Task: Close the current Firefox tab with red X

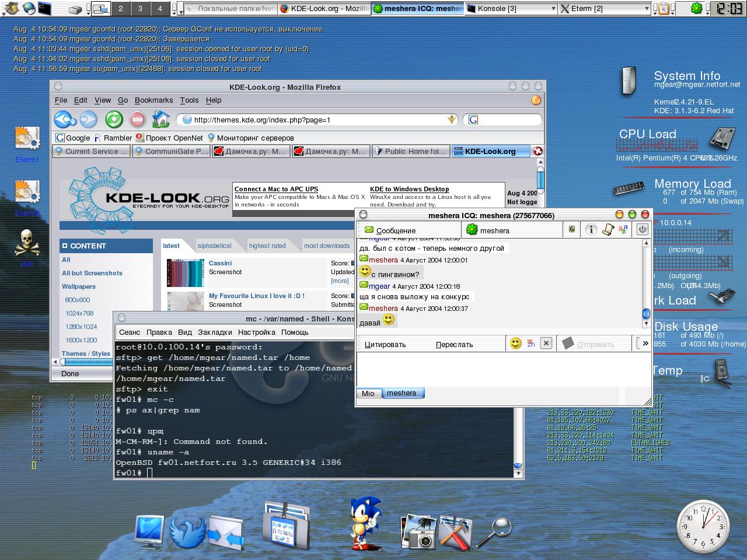Action: tap(538, 151)
